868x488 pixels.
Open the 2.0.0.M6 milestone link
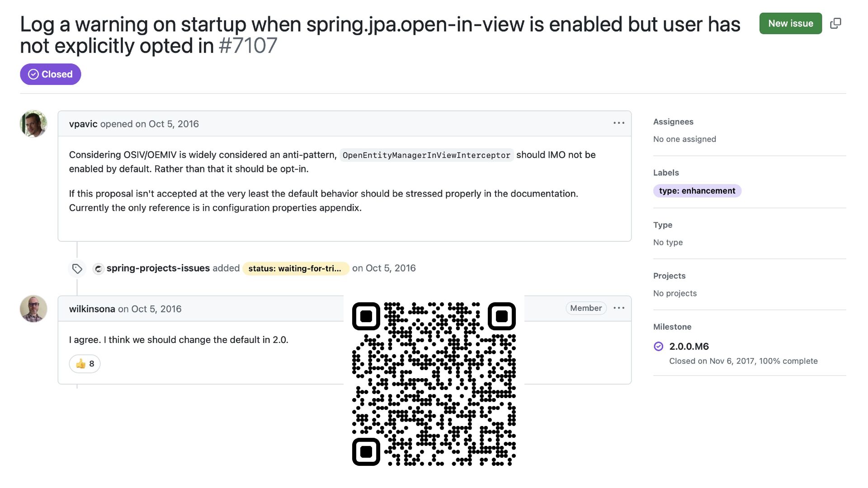point(689,347)
